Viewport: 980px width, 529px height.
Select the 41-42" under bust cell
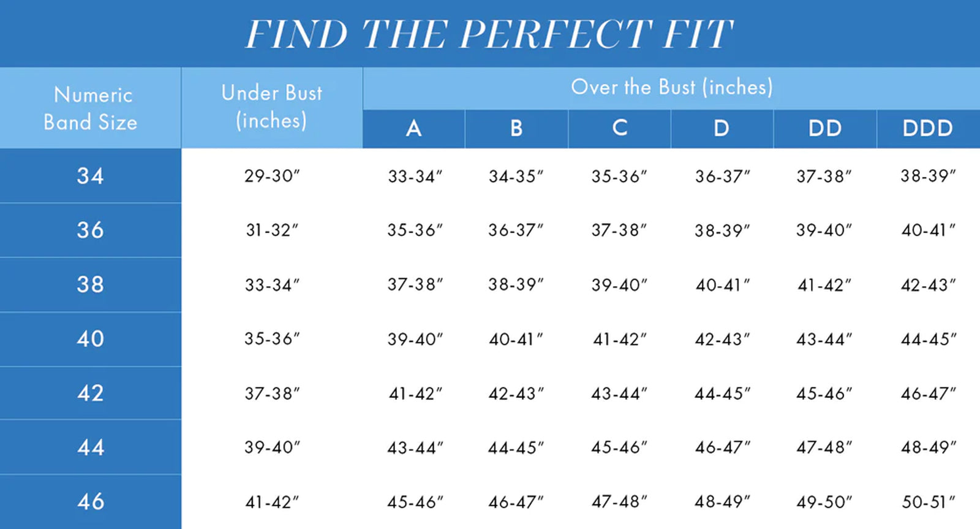pos(272,502)
